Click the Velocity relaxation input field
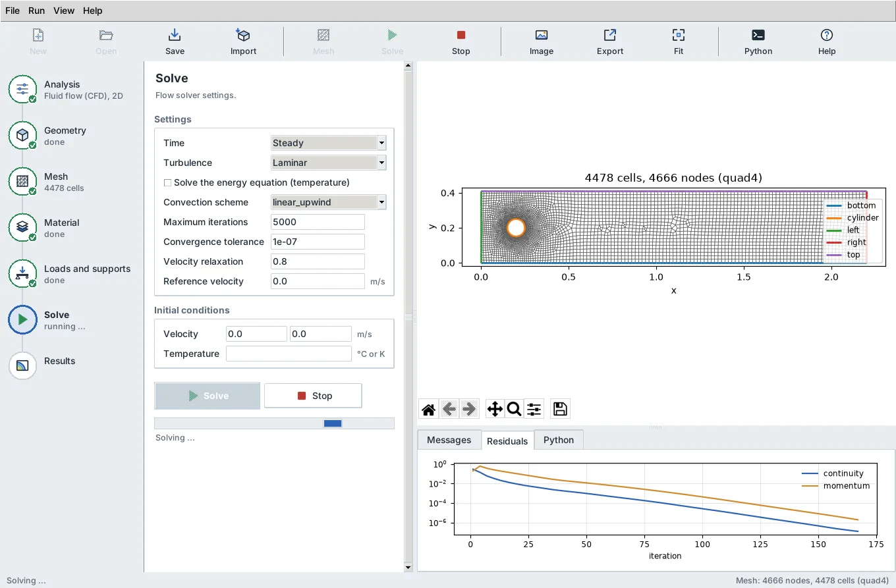The image size is (896, 588). 318,261
